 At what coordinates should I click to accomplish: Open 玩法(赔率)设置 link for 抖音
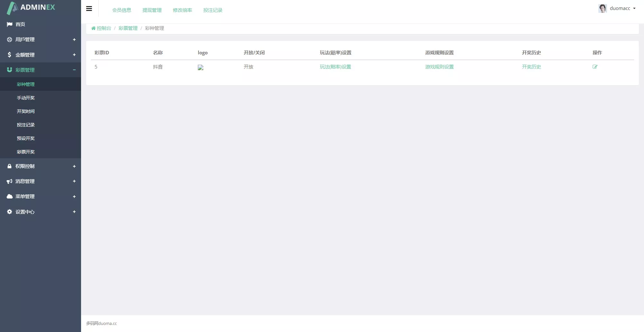coord(335,67)
